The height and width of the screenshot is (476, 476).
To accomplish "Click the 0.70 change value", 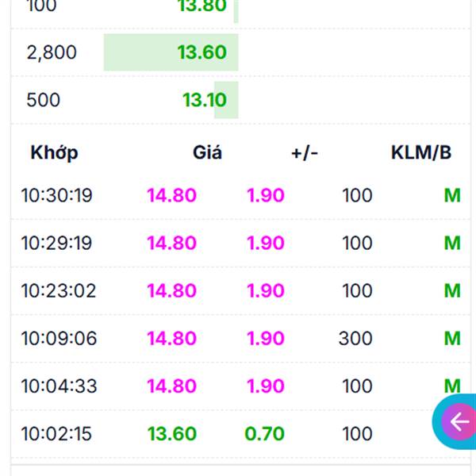I will point(264,433).
